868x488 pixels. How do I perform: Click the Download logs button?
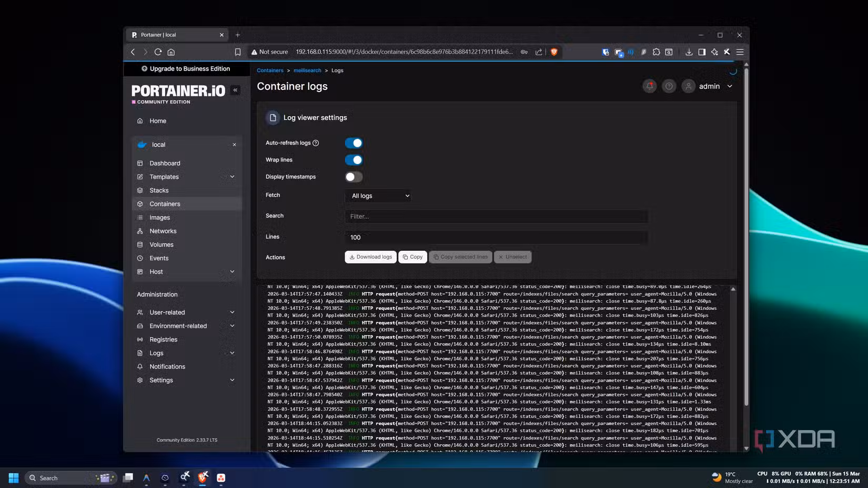pyautogui.click(x=370, y=257)
